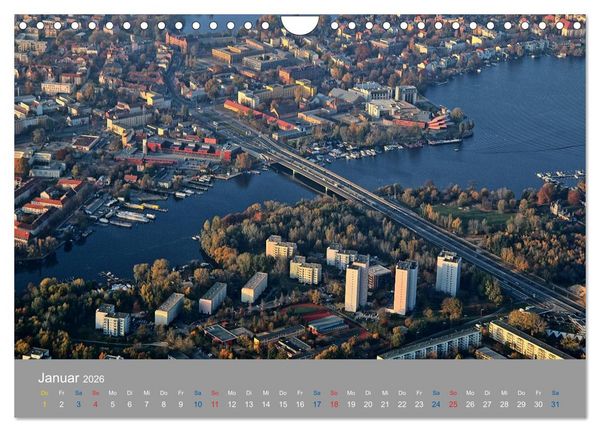The image size is (600, 432).
Task: Select day 13 in the calendar row
Action: tap(249, 404)
